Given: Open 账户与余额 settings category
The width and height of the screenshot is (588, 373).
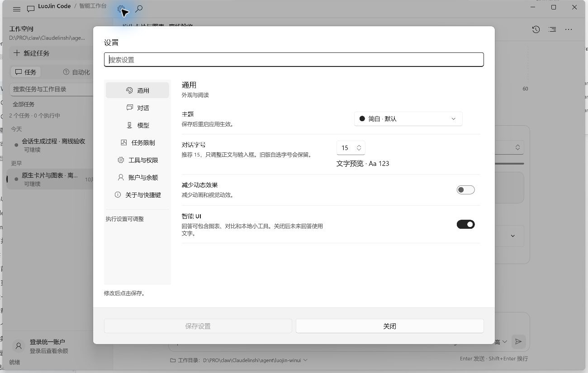Looking at the screenshot, I should click(x=138, y=177).
